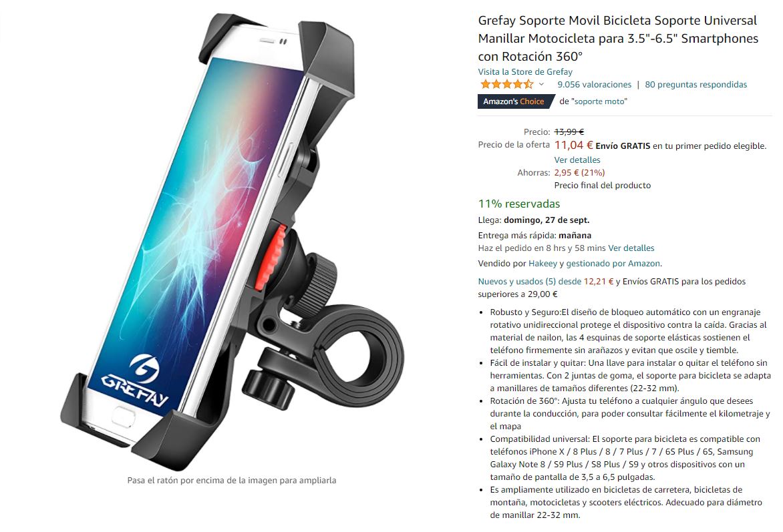This screenshot has height=532, width=783.
Task: Click the star rating icons
Action: point(506,84)
